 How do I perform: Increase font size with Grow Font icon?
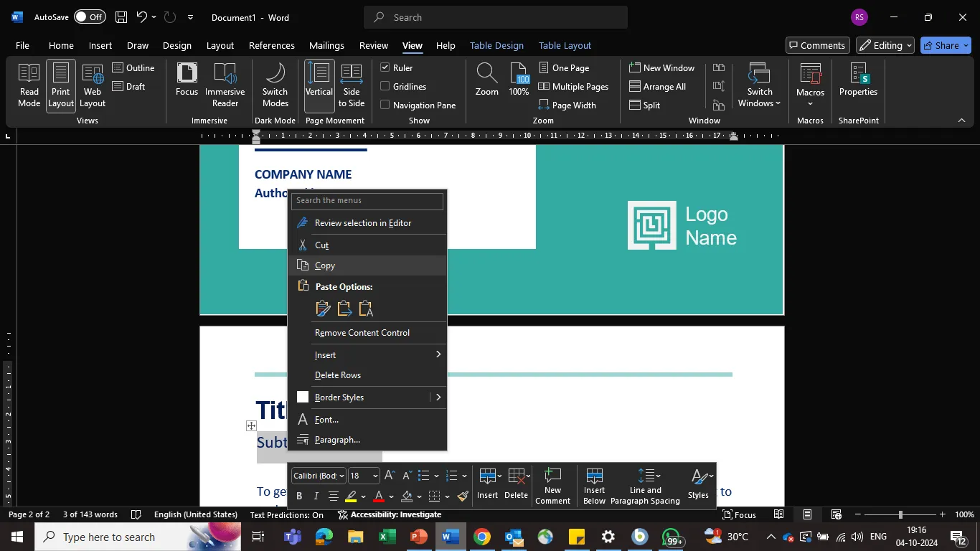[x=390, y=476]
